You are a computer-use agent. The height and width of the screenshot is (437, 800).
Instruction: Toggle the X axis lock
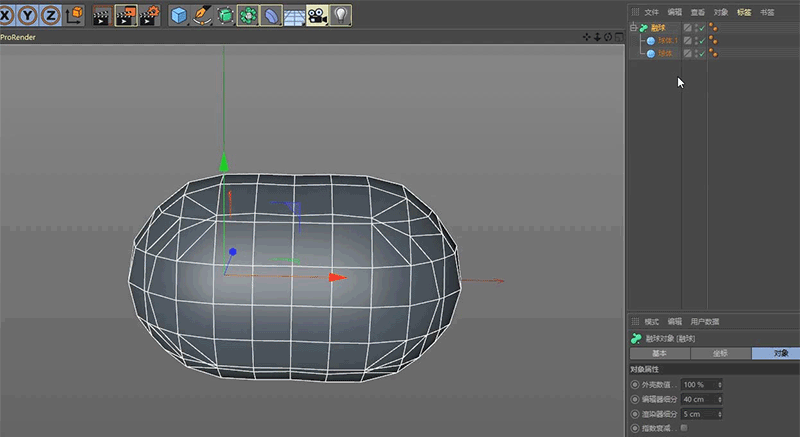(x=5, y=15)
